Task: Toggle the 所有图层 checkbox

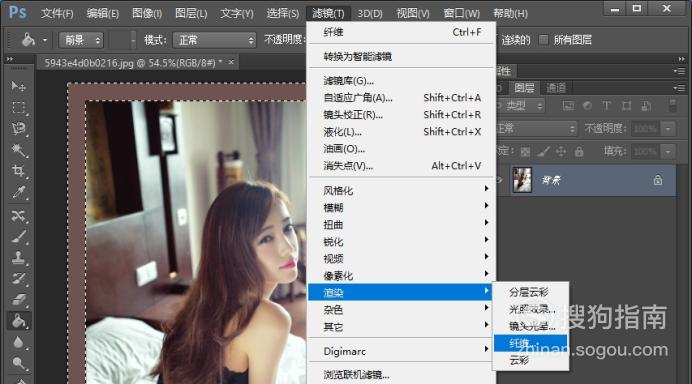Action: 543,40
